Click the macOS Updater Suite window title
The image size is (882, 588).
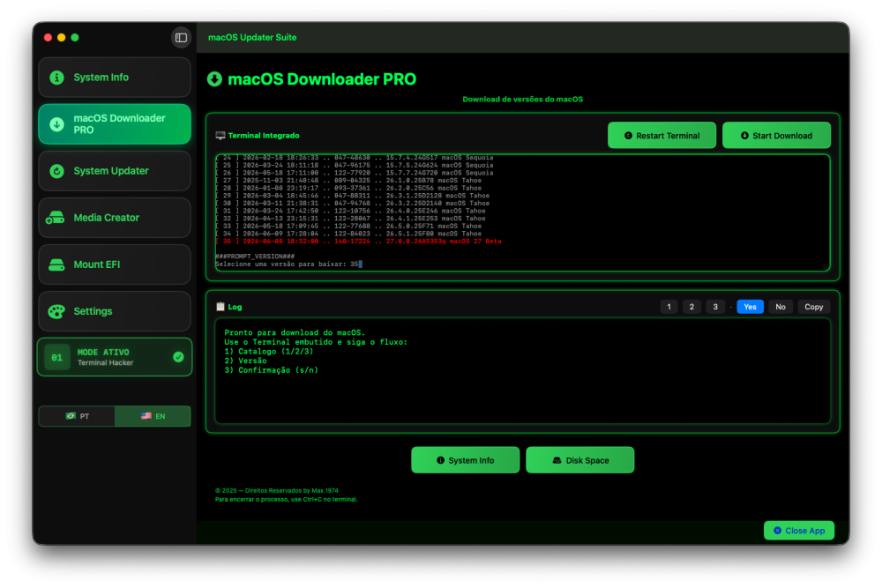pos(252,38)
